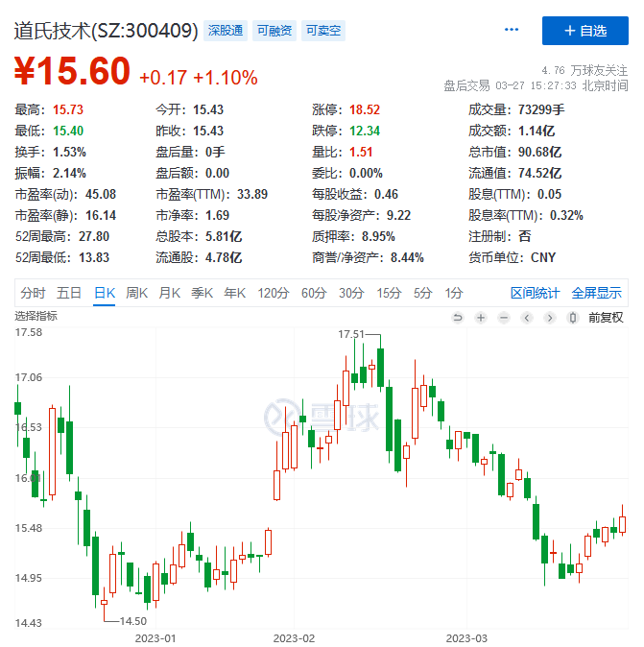
Task: Click the three-dot more options icon
Action: [x=512, y=30]
